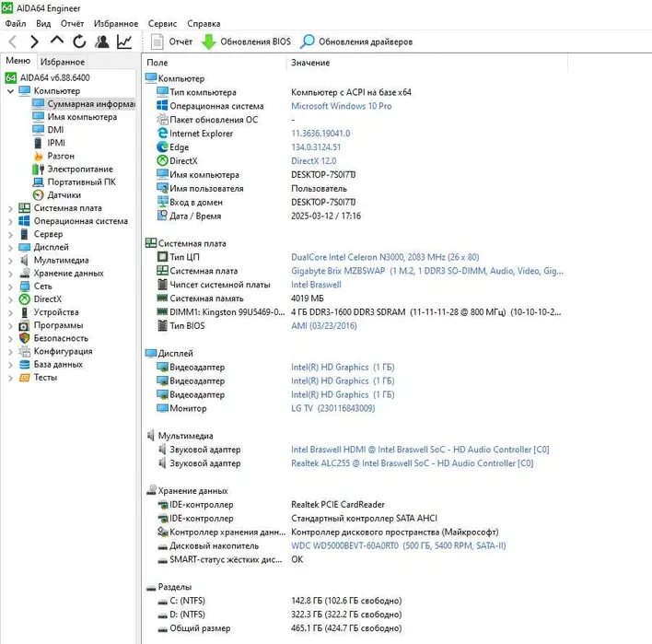
Task: Click Обновления драйверов toolbar button
Action: click(x=356, y=41)
